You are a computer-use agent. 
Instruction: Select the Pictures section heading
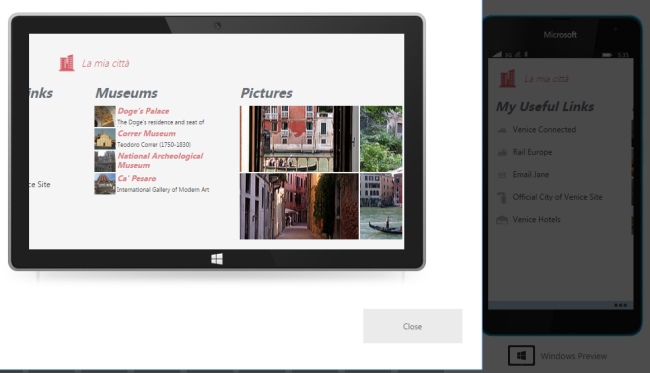(x=267, y=93)
